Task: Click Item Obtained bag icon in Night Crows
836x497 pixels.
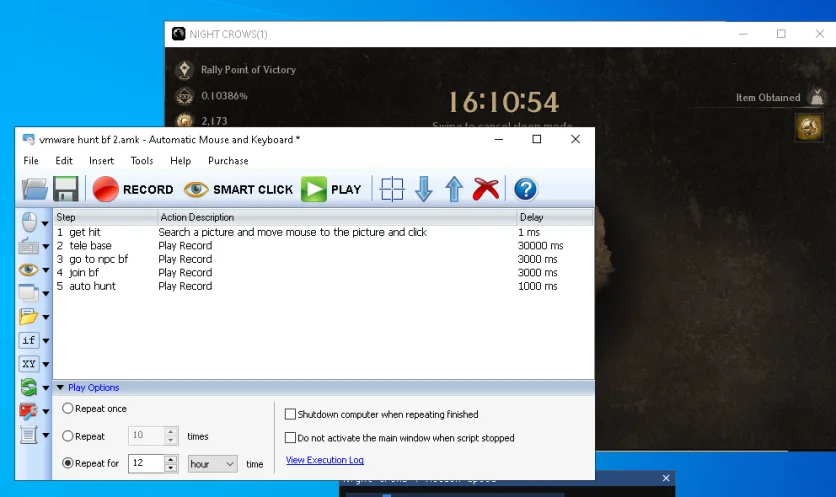Action: coord(816,98)
